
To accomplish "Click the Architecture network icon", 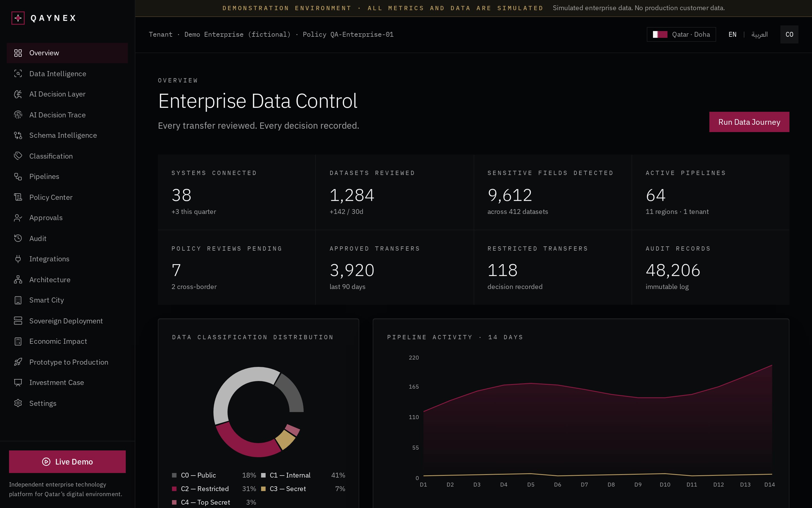I will click(x=18, y=279).
